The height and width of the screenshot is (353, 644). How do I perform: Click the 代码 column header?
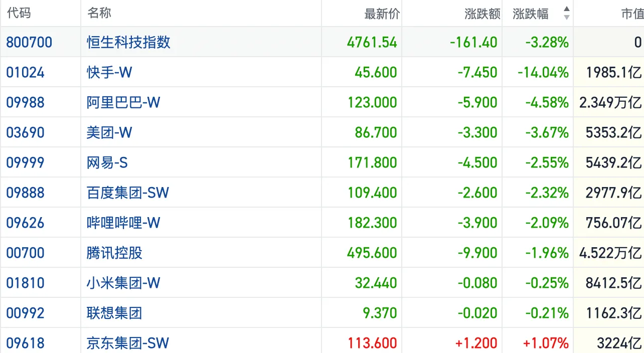[19, 13]
